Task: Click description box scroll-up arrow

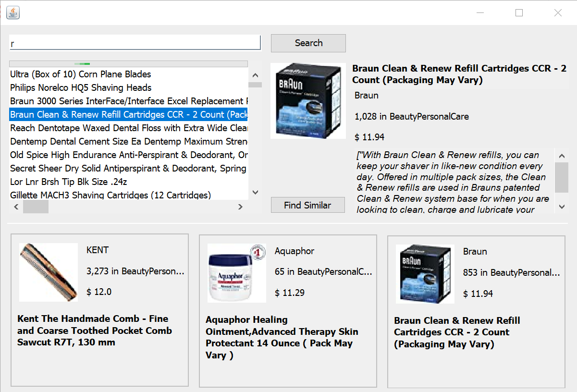Action: pyautogui.click(x=562, y=156)
